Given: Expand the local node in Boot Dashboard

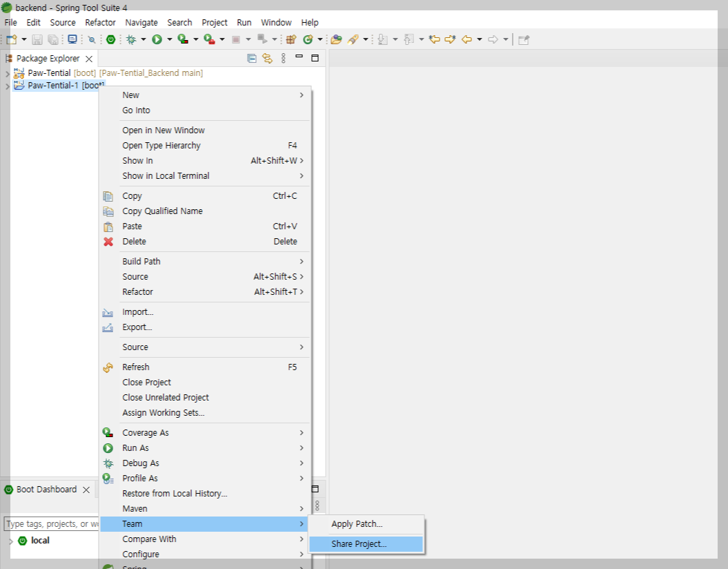Looking at the screenshot, I should pyautogui.click(x=10, y=541).
